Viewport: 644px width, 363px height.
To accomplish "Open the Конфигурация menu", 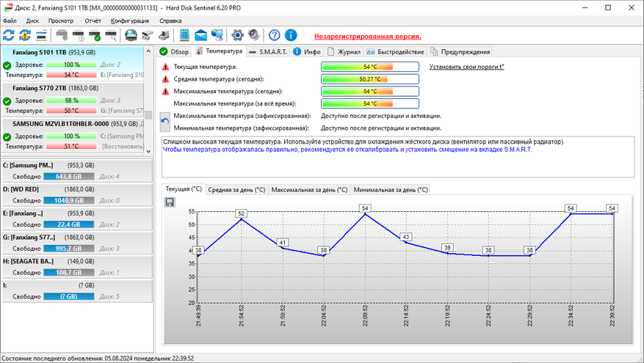I will click(x=129, y=21).
